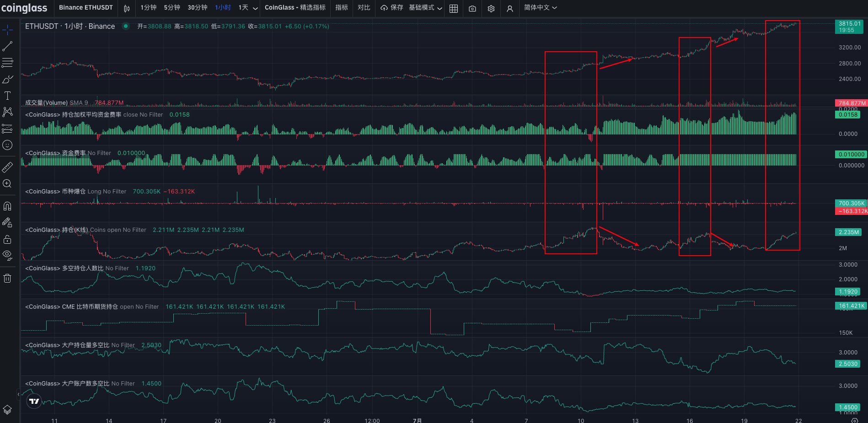The image size is (868, 423).
Task: Click the 161.421K CME axis label
Action: click(851, 305)
